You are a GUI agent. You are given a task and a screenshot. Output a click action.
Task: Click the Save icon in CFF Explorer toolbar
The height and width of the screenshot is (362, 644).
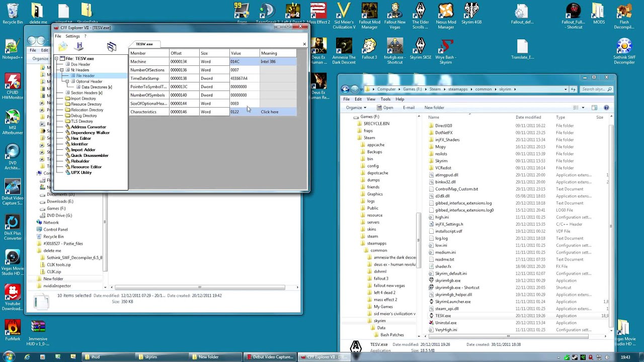pyautogui.click(x=79, y=47)
